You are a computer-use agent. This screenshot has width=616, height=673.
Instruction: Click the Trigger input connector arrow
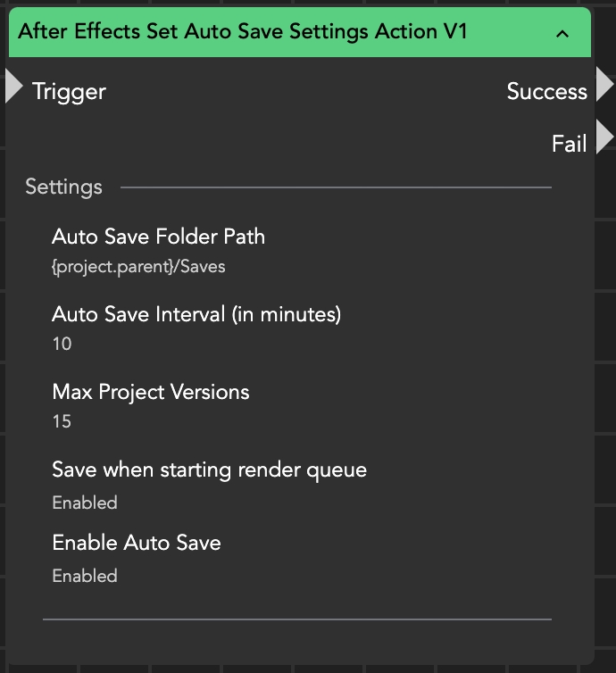click(12, 87)
